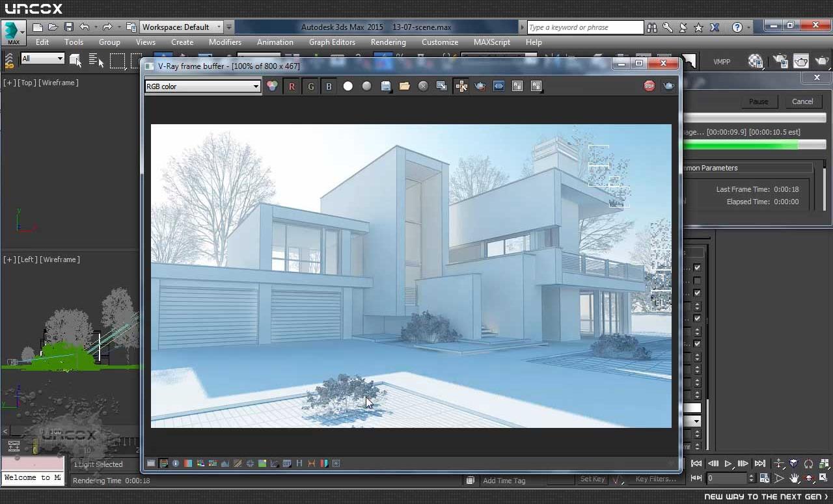Viewport: 833px width, 504px height.
Task: Toggle the red channel button
Action: [292, 86]
